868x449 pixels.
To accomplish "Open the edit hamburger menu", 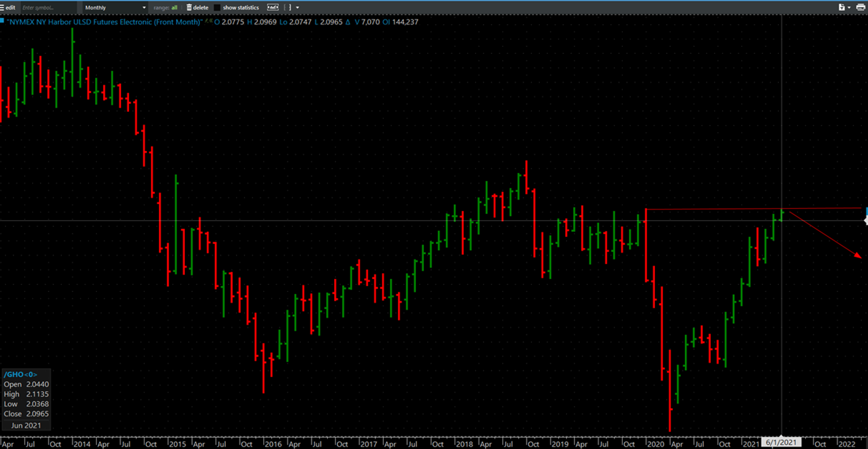I will (x=7, y=7).
